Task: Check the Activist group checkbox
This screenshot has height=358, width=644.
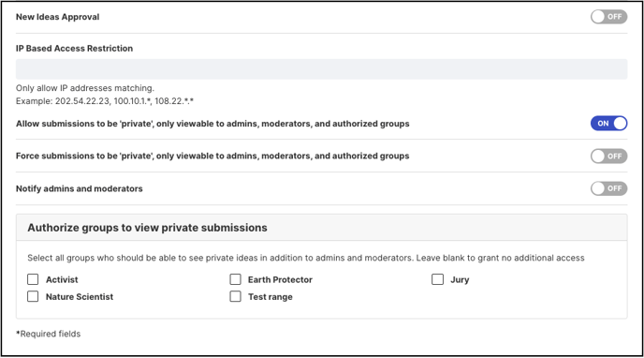Action: (x=33, y=279)
